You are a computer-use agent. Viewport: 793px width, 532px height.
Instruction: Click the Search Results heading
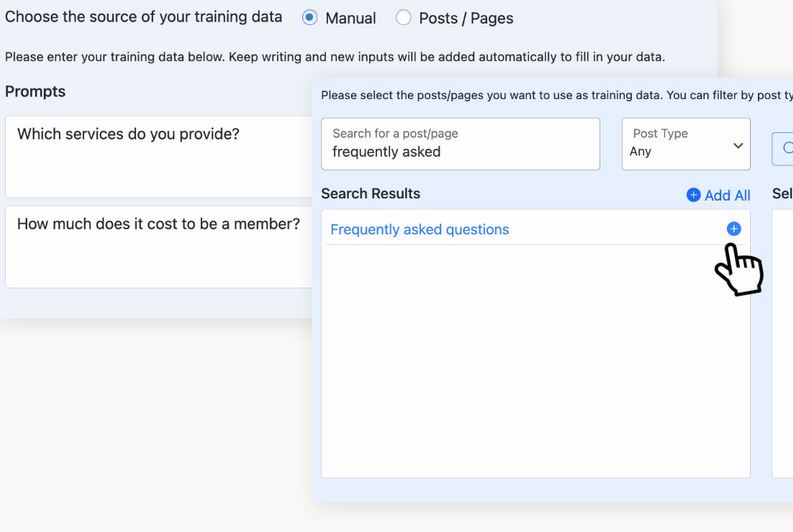[370, 194]
